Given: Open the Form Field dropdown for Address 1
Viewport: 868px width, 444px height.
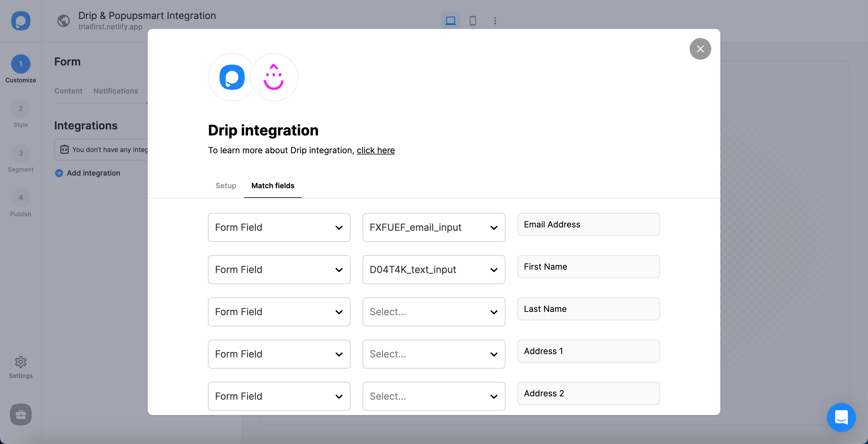Looking at the screenshot, I should tap(279, 354).
